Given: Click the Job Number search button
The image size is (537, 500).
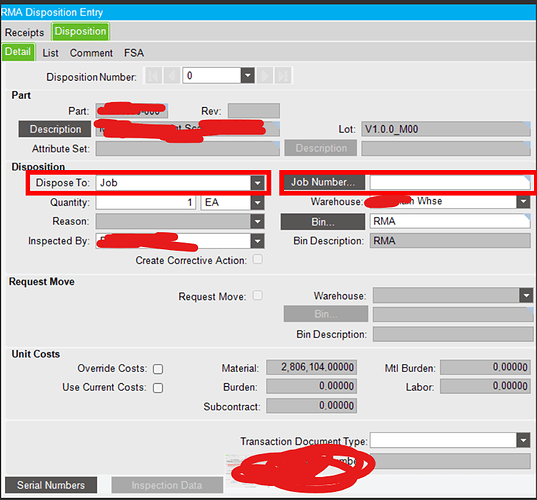Looking at the screenshot, I should tap(323, 182).
